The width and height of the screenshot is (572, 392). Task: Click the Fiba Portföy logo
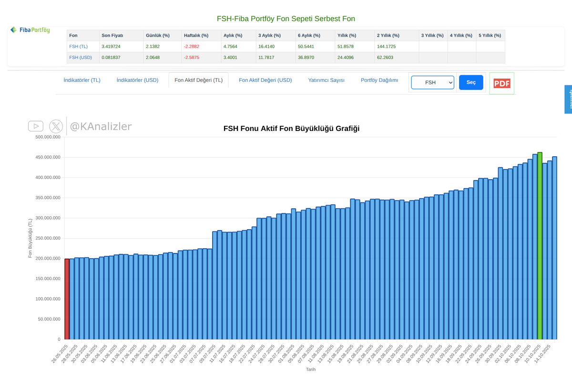point(30,30)
